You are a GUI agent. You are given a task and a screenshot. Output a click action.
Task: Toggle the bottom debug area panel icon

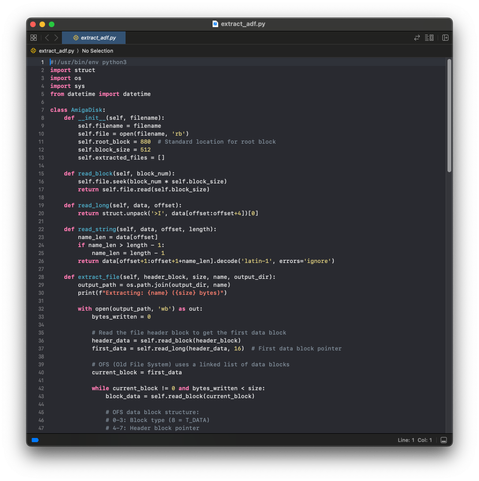tap(443, 440)
